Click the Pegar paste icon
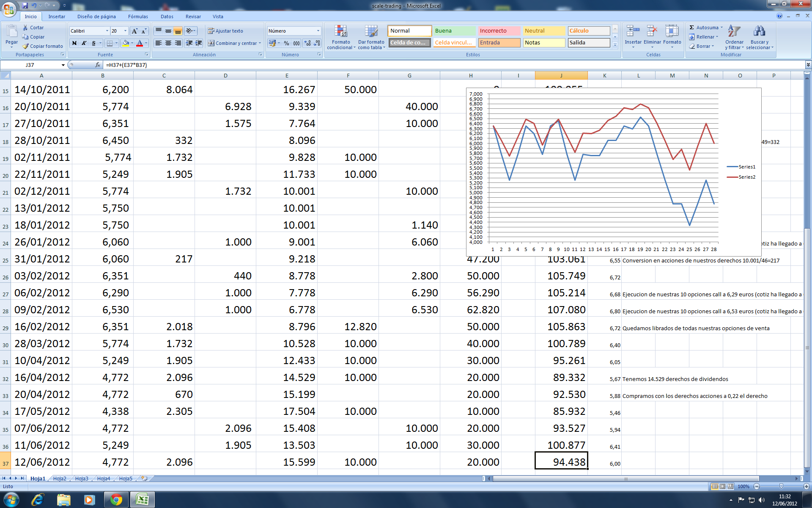 tap(11, 32)
